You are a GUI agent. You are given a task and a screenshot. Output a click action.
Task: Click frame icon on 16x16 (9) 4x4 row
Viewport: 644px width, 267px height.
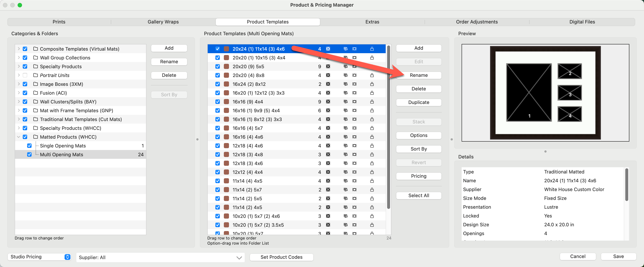pos(354,102)
